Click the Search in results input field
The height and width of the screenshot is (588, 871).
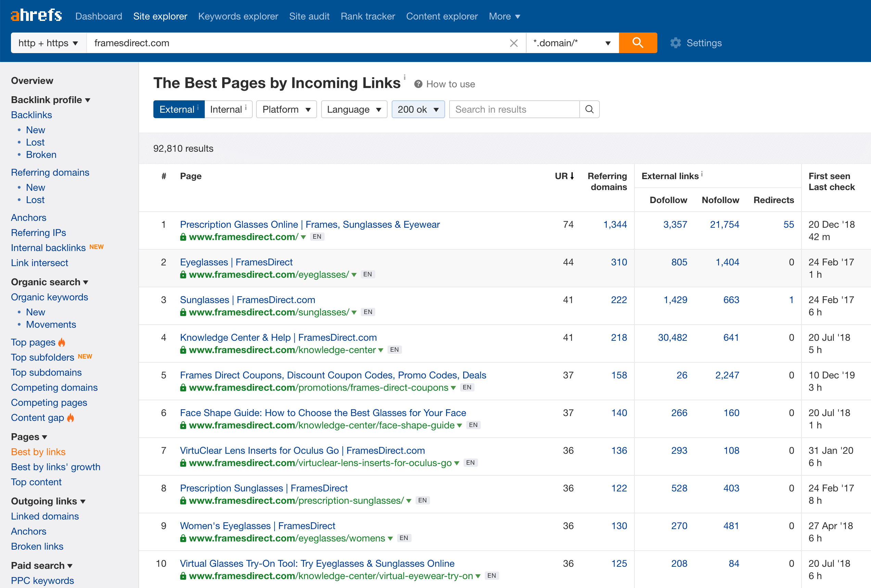514,109
